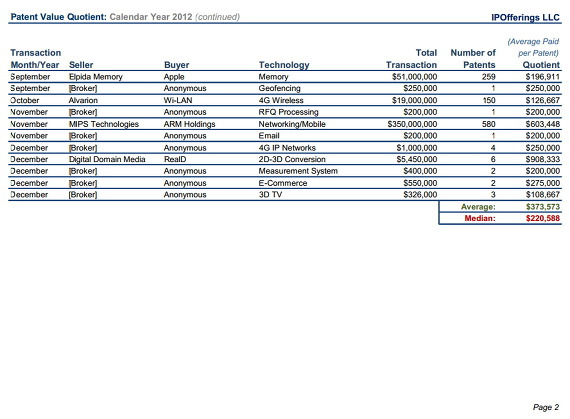Click the $400,000 transaction value
570x419 pixels.
pos(420,171)
